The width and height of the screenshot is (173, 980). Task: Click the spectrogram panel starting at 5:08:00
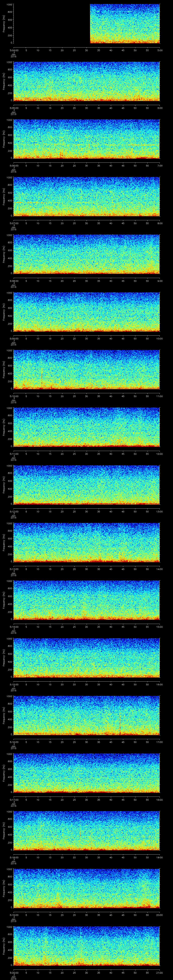pyautogui.click(x=87, y=255)
